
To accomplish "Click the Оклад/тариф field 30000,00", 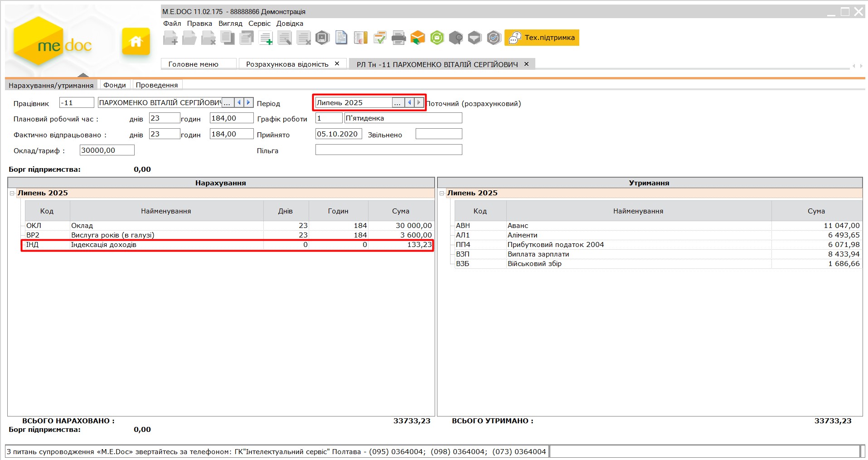I will pyautogui.click(x=107, y=150).
